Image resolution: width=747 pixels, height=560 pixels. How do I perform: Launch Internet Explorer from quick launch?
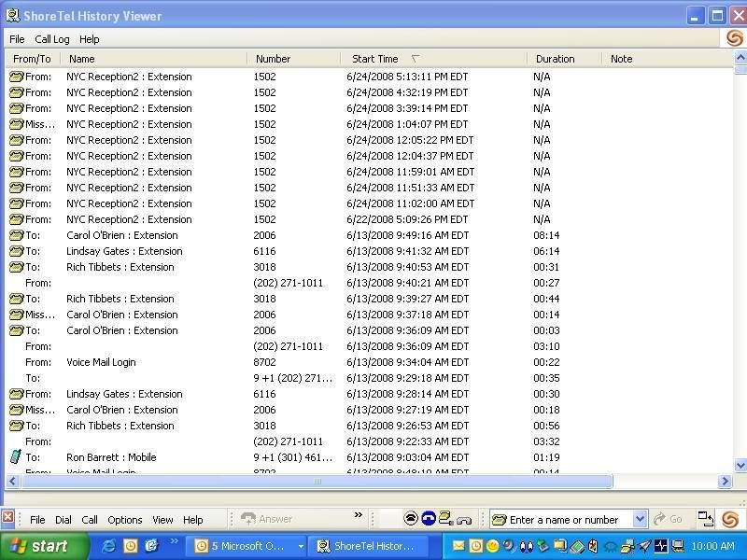pyautogui.click(x=108, y=546)
